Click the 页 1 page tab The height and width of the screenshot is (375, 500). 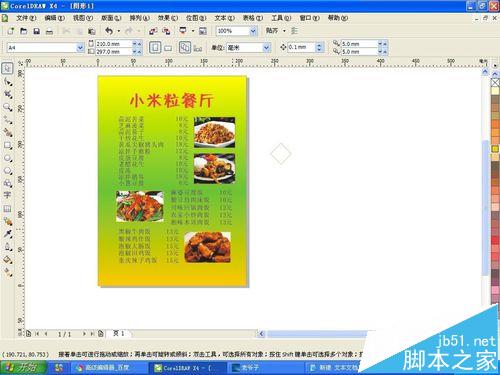tap(119, 333)
